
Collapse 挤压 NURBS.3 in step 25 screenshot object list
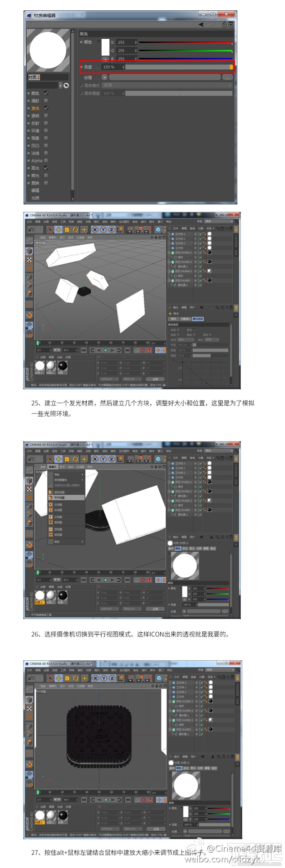coord(169,252)
